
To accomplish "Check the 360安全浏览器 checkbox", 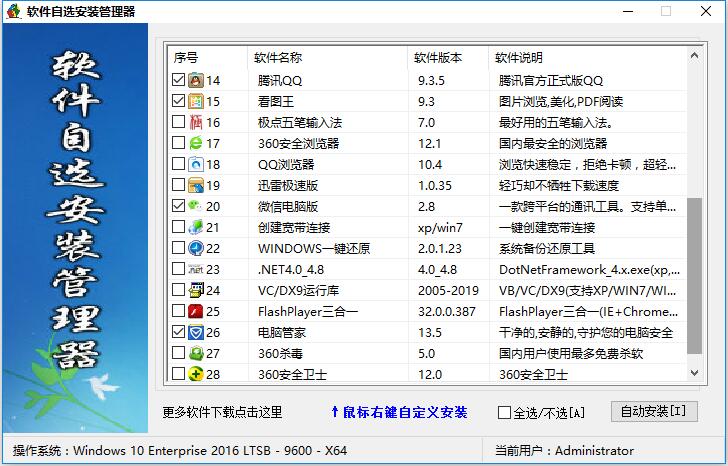I will [178, 142].
